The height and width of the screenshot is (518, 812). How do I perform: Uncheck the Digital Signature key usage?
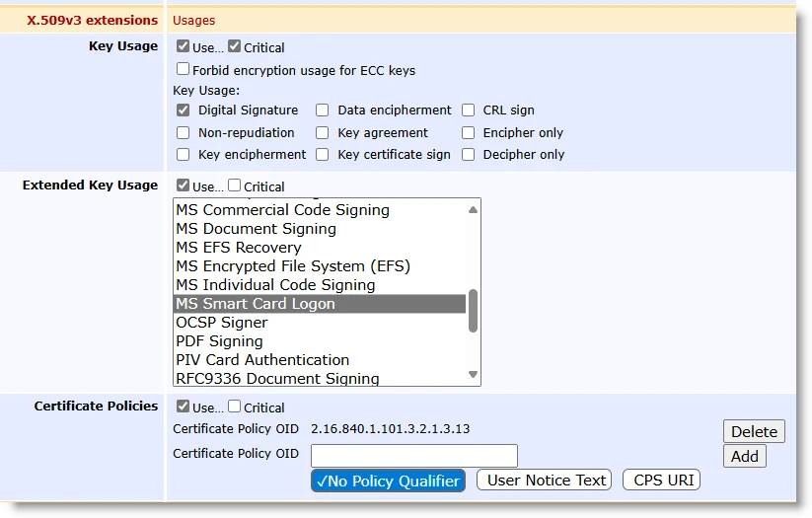pyautogui.click(x=183, y=110)
